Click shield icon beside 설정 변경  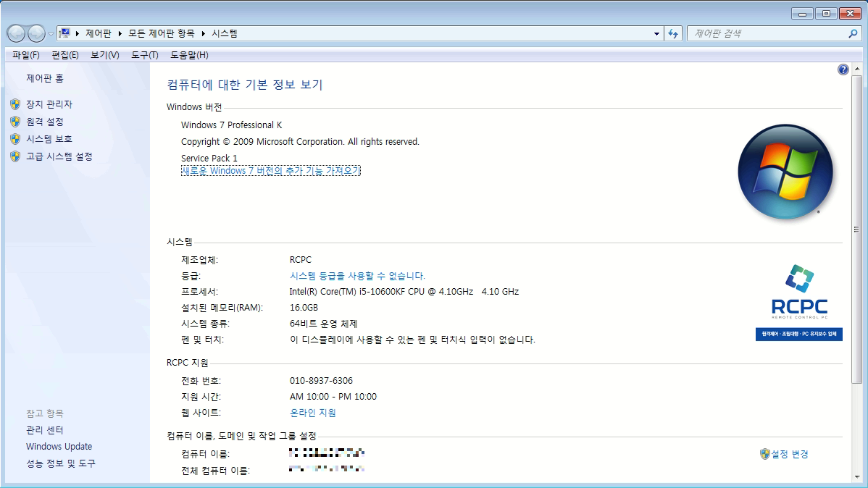click(765, 454)
